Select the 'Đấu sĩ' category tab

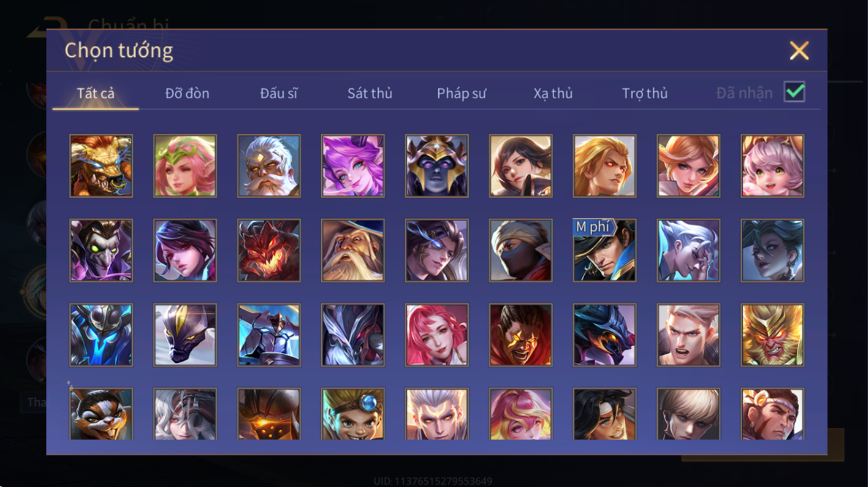coord(279,93)
